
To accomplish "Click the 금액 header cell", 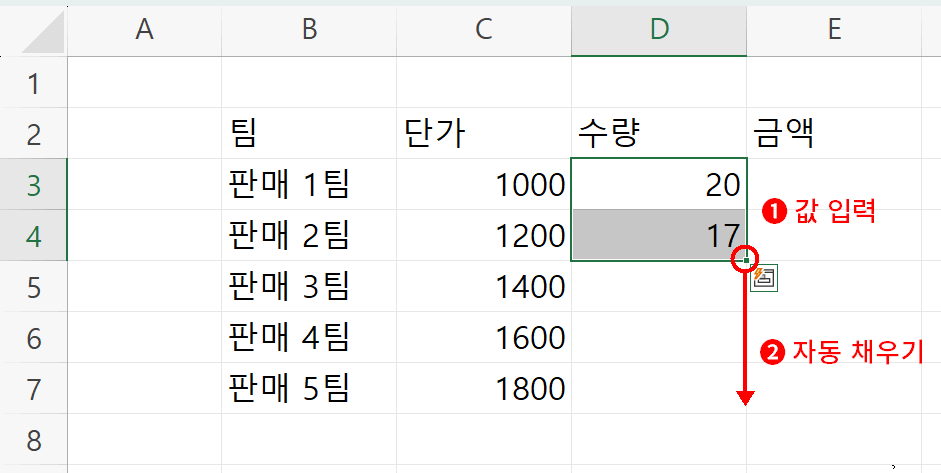I will (x=834, y=133).
